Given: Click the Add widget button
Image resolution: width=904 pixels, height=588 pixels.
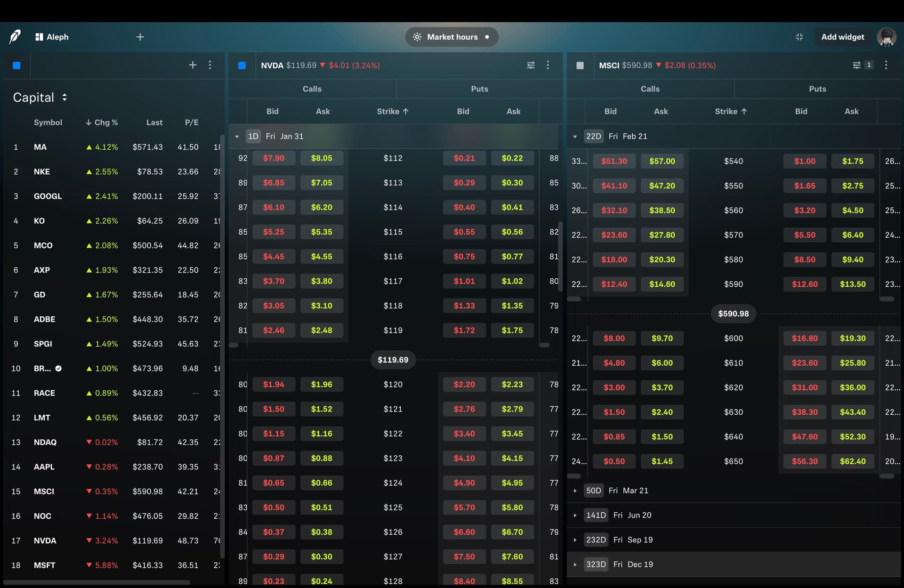Looking at the screenshot, I should tap(842, 37).
